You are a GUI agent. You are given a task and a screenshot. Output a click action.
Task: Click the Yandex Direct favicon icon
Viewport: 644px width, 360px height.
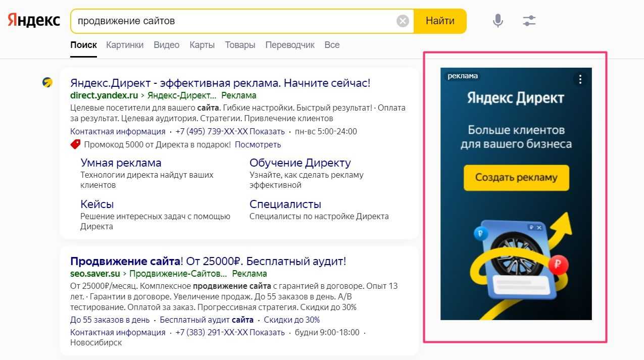[x=47, y=83]
